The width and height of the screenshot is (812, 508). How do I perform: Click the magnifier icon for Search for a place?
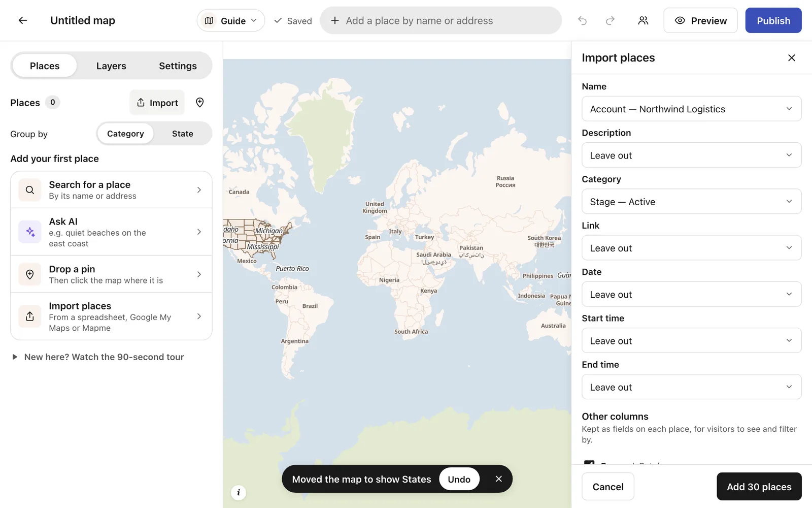30,190
